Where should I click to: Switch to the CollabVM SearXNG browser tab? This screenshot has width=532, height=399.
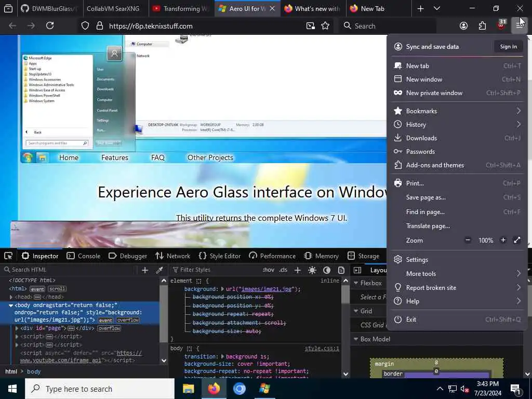tap(114, 9)
